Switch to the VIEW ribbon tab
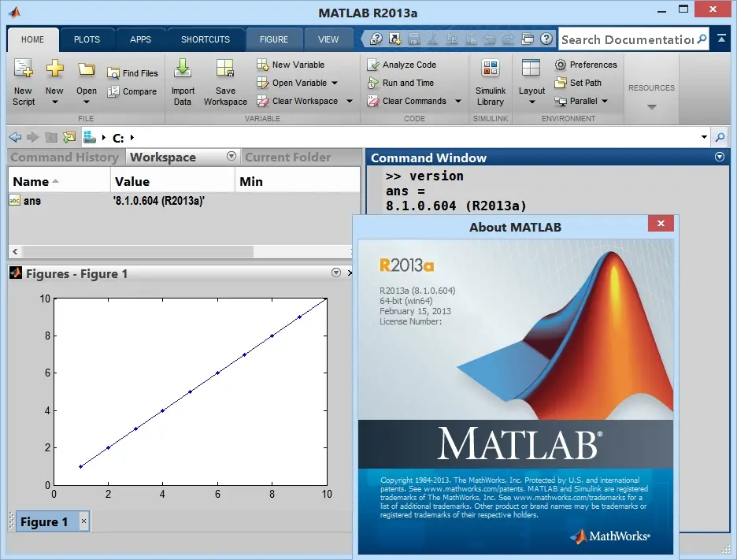This screenshot has width=737, height=560. [x=328, y=39]
